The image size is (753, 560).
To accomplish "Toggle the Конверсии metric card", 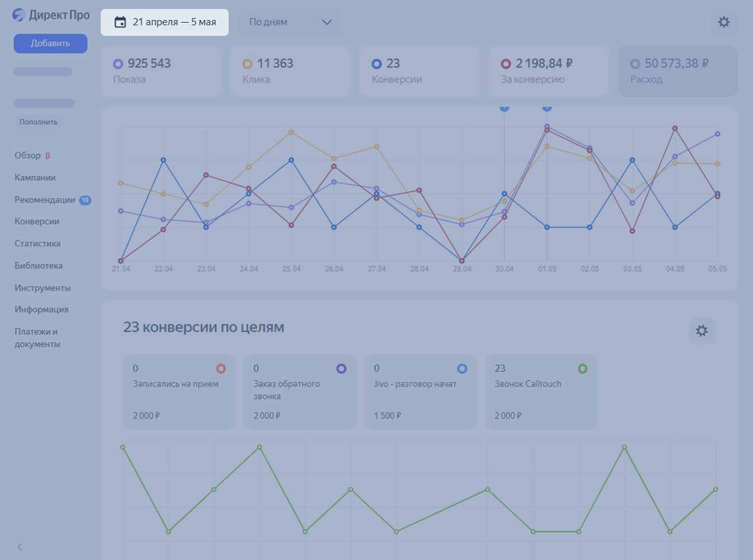I will pyautogui.click(x=419, y=71).
